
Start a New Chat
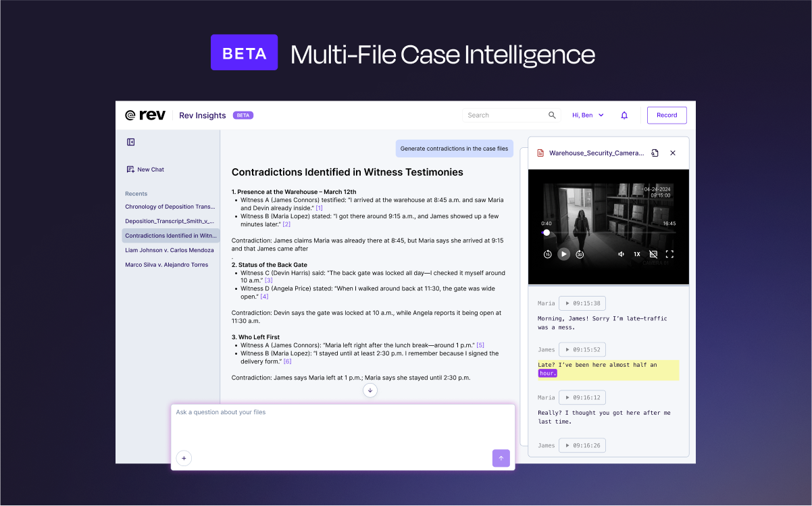pos(145,170)
